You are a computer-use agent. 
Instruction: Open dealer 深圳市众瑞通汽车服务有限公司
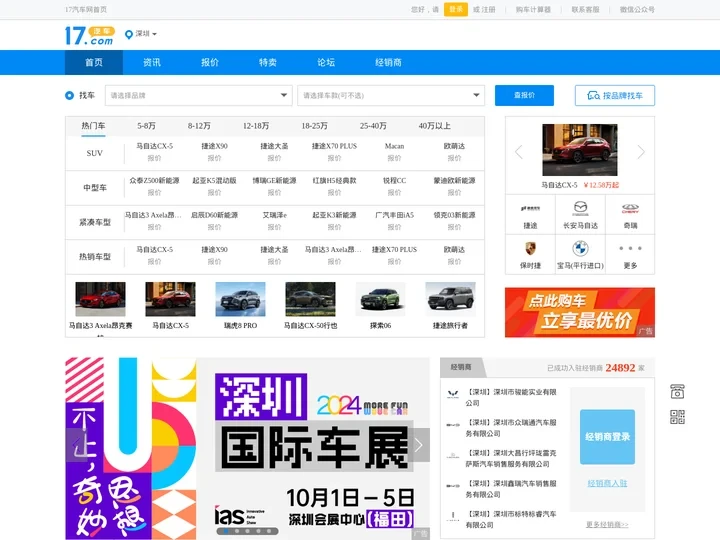(511, 428)
